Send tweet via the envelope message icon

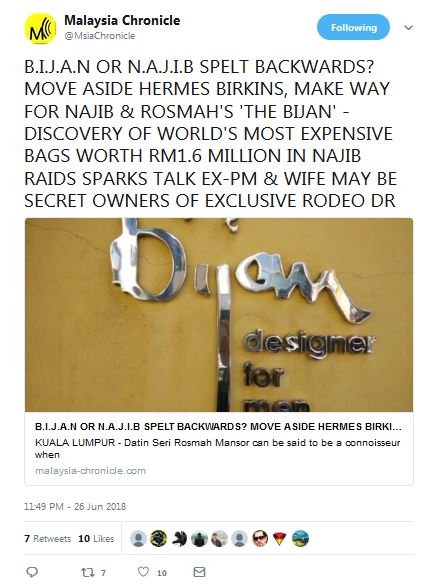pos(199,572)
